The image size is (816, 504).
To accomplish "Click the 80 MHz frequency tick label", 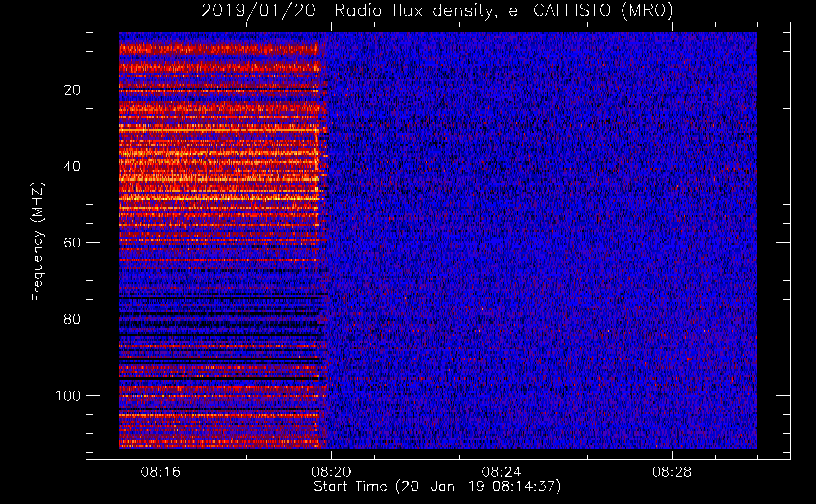I will [73, 319].
